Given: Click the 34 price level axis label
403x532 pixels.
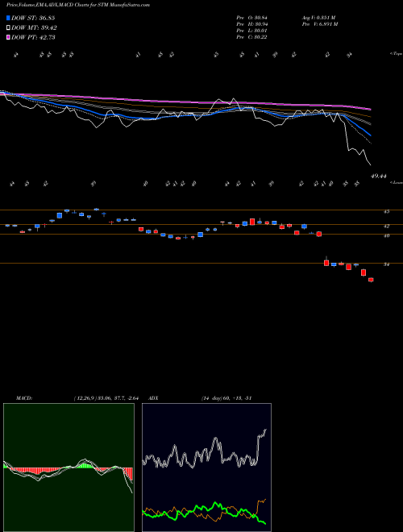Looking at the screenshot, I should pos(386,264).
